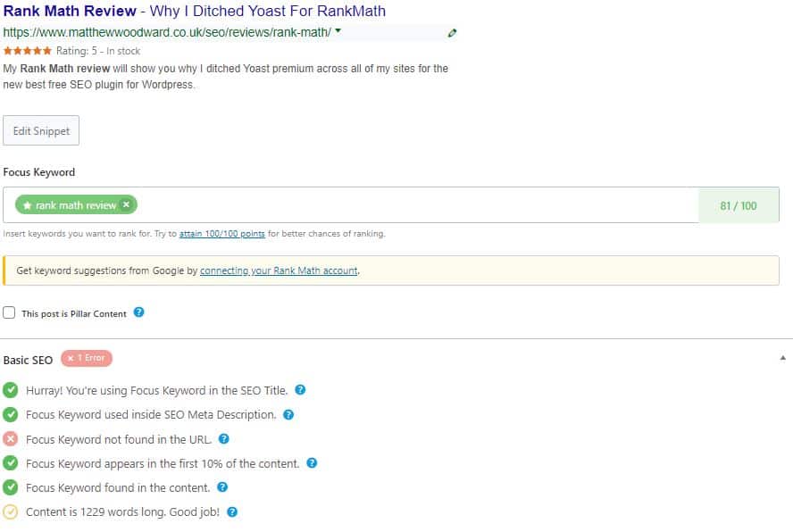Click Focus Keyword found in the content text
Screen dimensions: 793x532
point(117,487)
